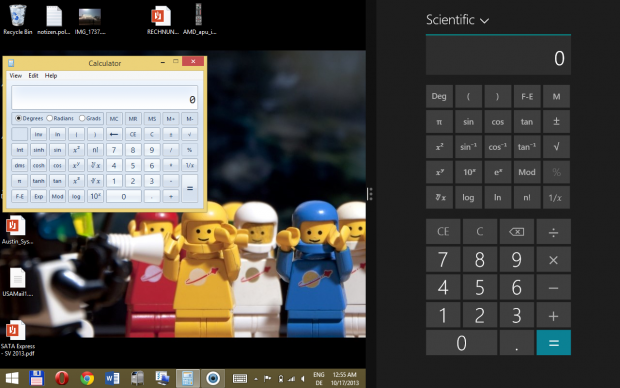Click the desktop Calculator display field
Image resolution: width=620 pixels, height=388 pixels.
104,97
